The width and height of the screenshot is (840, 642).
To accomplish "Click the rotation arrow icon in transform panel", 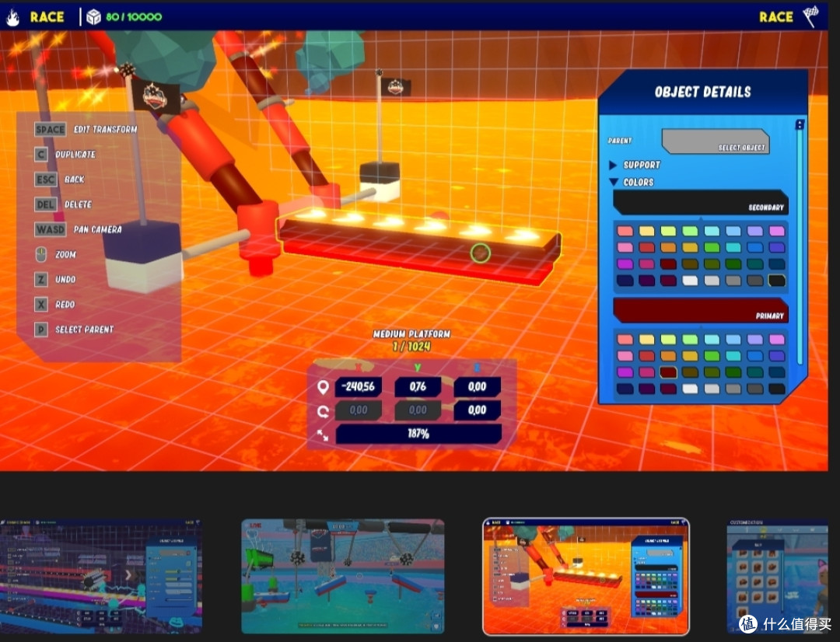I will (323, 410).
